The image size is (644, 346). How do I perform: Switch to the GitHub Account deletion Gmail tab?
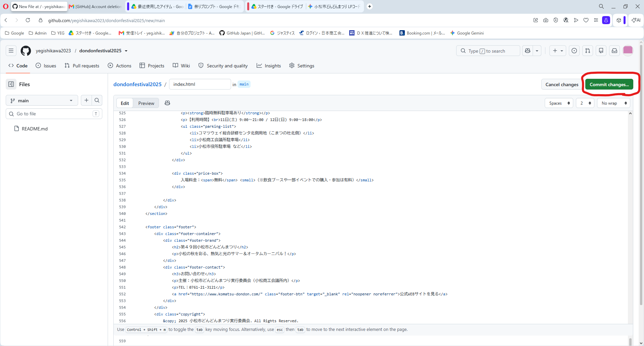(96, 6)
